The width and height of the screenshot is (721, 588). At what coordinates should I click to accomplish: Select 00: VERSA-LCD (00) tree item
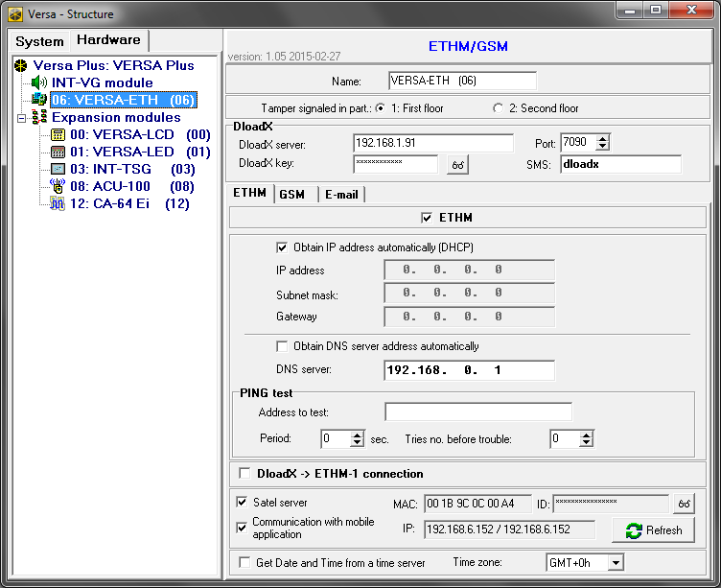pos(140,135)
